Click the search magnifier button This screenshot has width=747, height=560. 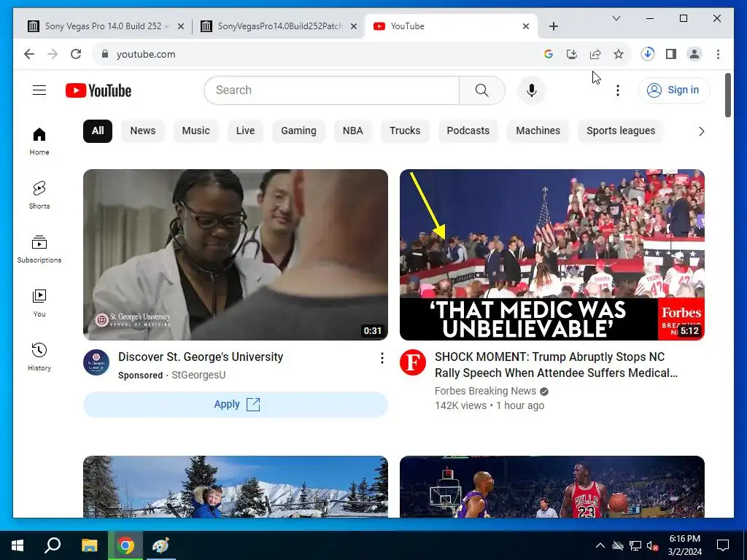click(481, 90)
